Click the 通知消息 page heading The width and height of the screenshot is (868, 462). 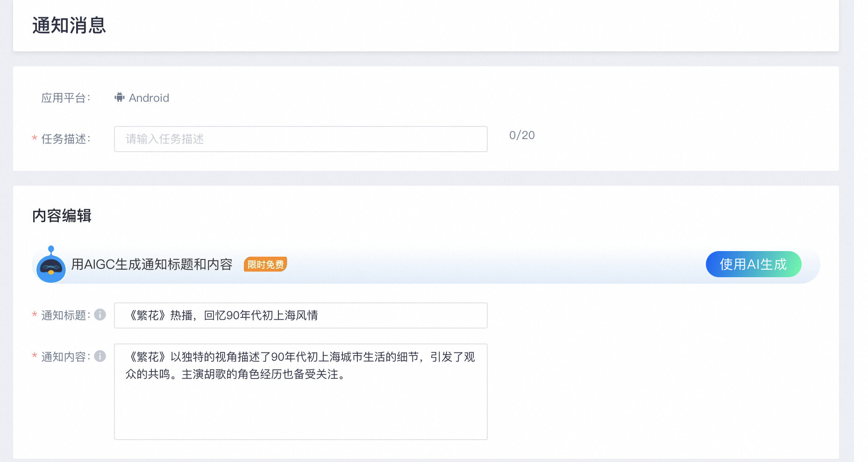69,26
